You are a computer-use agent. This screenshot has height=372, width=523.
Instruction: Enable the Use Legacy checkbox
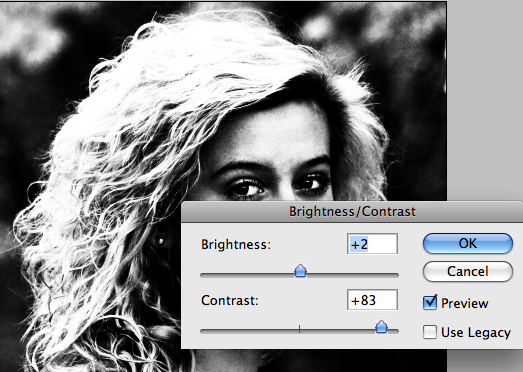pyautogui.click(x=430, y=332)
